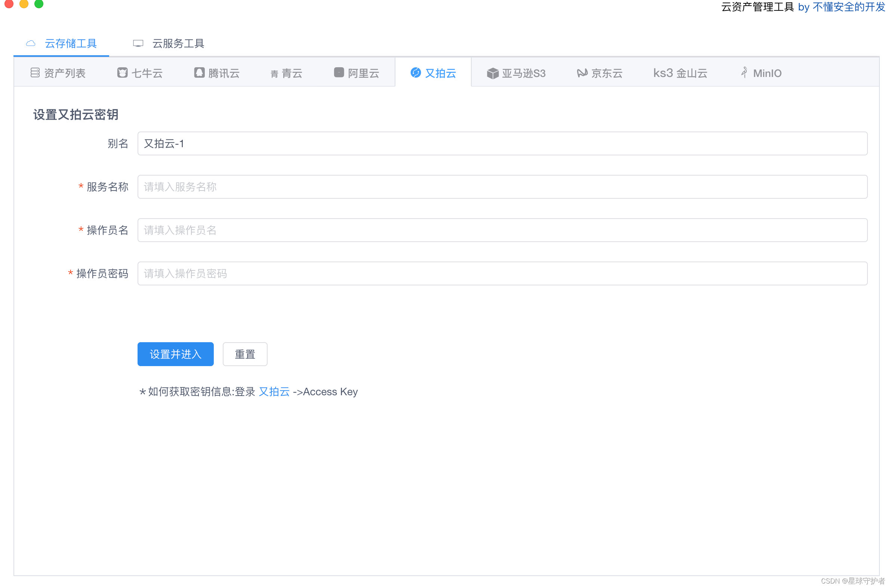Click the 服务名称 input field
The height and width of the screenshot is (588, 891).
point(502,187)
